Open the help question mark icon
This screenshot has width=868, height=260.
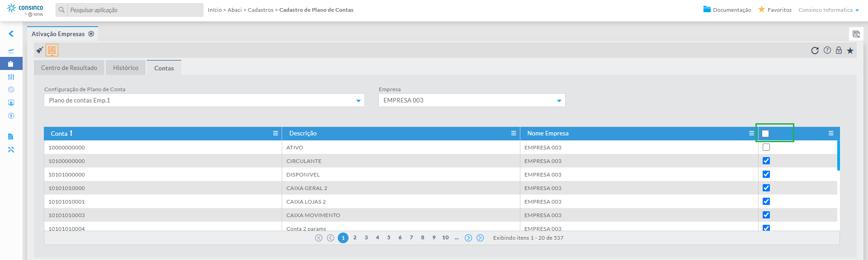(x=827, y=51)
